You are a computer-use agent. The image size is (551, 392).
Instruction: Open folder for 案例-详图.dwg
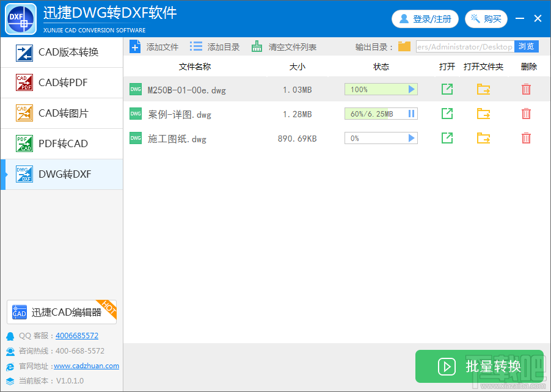484,114
